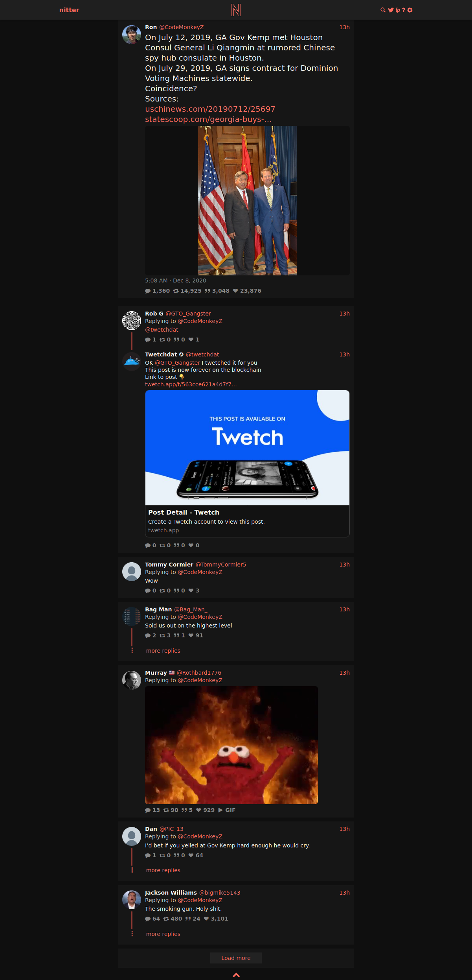Image resolution: width=472 pixels, height=980 pixels.
Task: Open the statescoop.com georgia-buys link
Action: [x=208, y=119]
